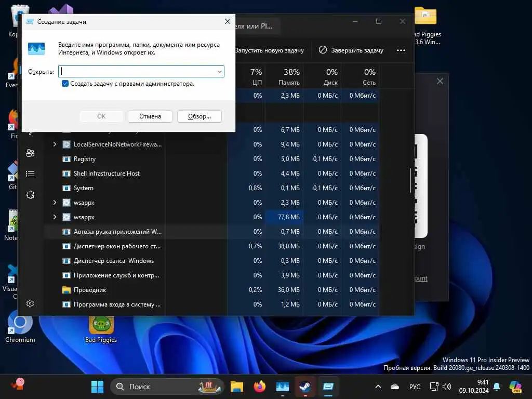This screenshot has width=532, height=399.
Task: Click the Task Manager process list scrollbar
Action: [410, 180]
